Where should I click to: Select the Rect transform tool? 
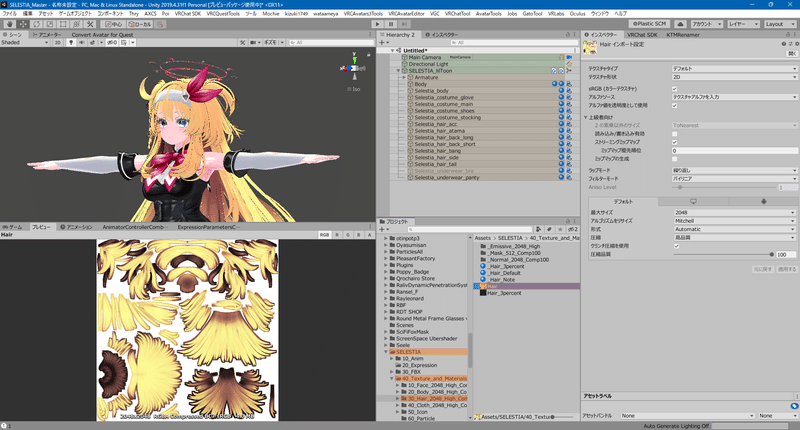click(x=63, y=24)
